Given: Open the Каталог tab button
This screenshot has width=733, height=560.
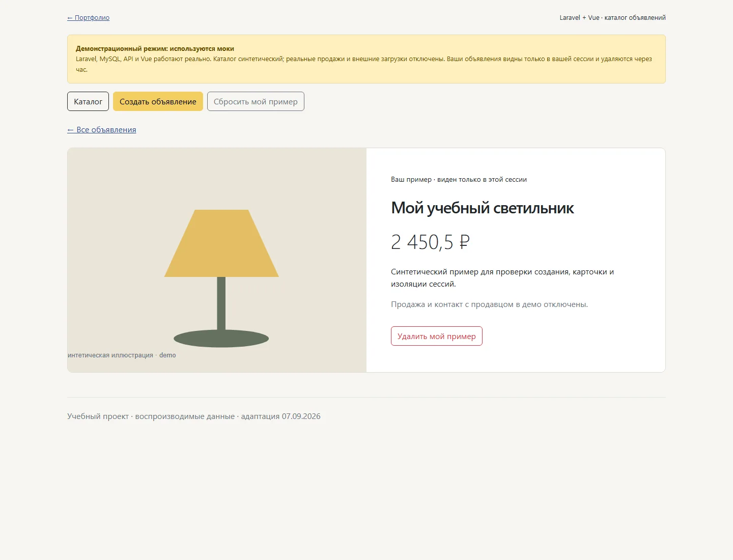Looking at the screenshot, I should [x=88, y=101].
